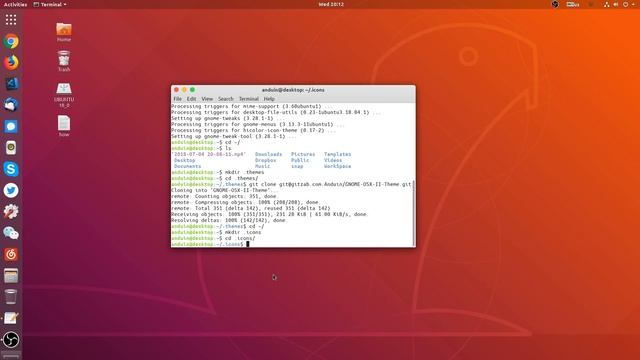The height and width of the screenshot is (360, 640).
Task: Launch Google Chrome from the dock
Action: click(11, 41)
